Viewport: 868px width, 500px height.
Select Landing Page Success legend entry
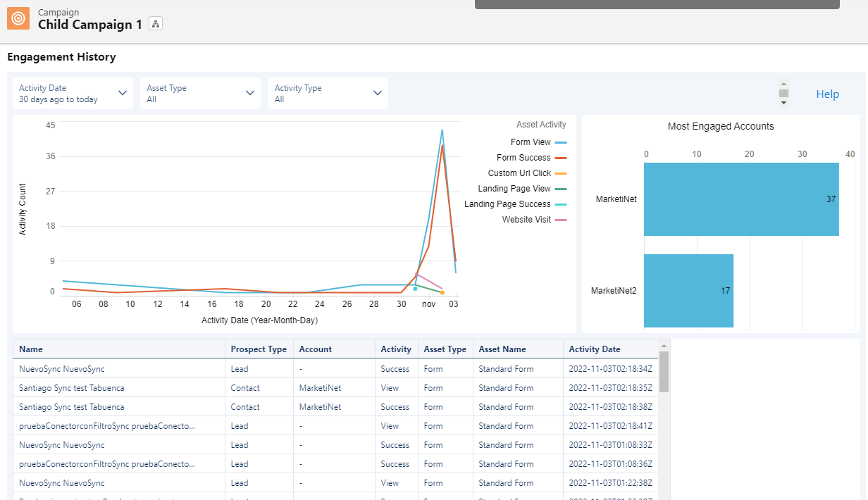click(516, 204)
